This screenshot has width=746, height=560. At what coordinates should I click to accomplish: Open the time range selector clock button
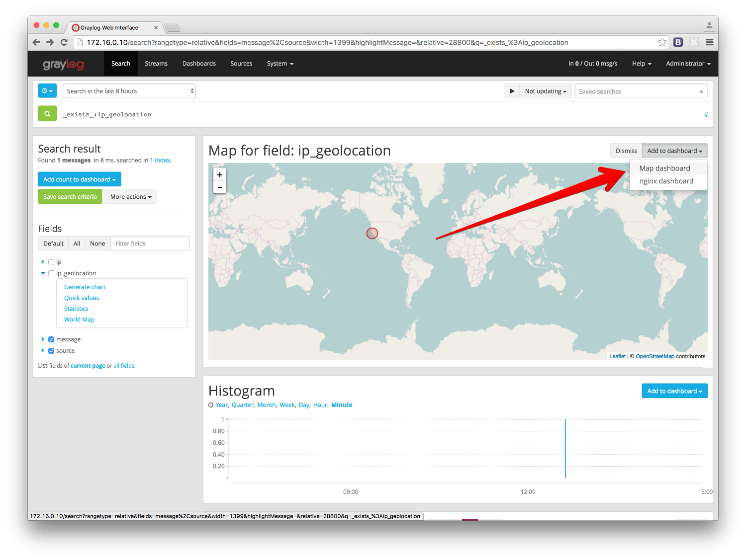coord(47,91)
